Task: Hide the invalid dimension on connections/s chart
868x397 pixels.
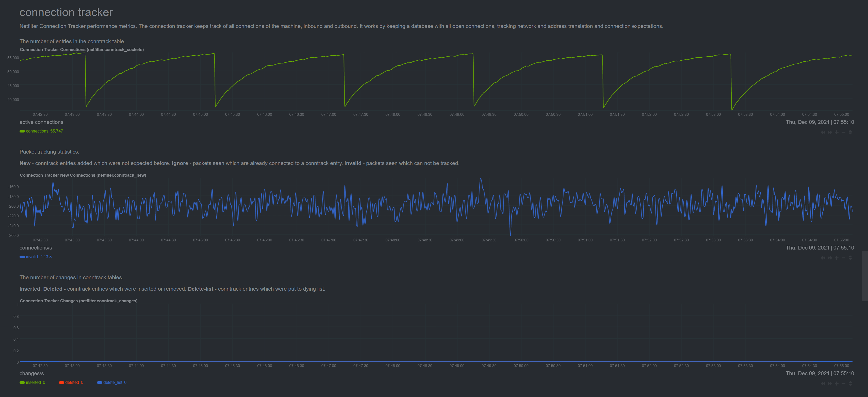Action: 32,256
